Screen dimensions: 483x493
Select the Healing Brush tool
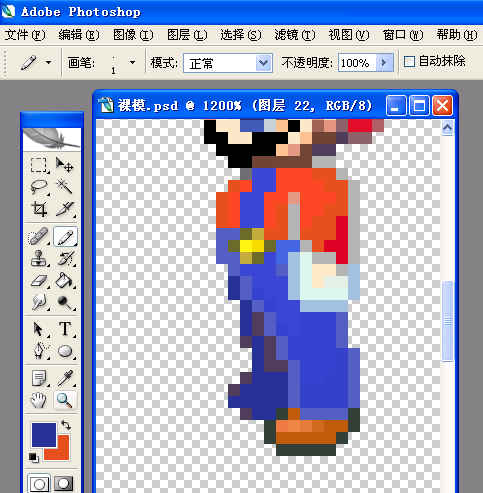[39, 237]
